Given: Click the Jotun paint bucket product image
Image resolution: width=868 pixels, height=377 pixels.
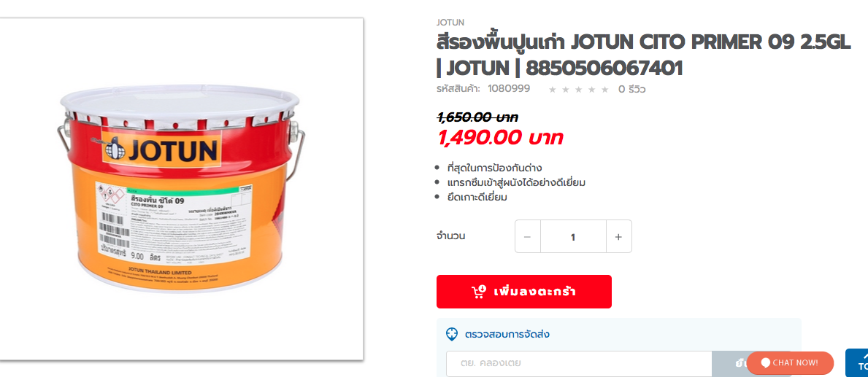Looking at the screenshot, I should pyautogui.click(x=182, y=190).
